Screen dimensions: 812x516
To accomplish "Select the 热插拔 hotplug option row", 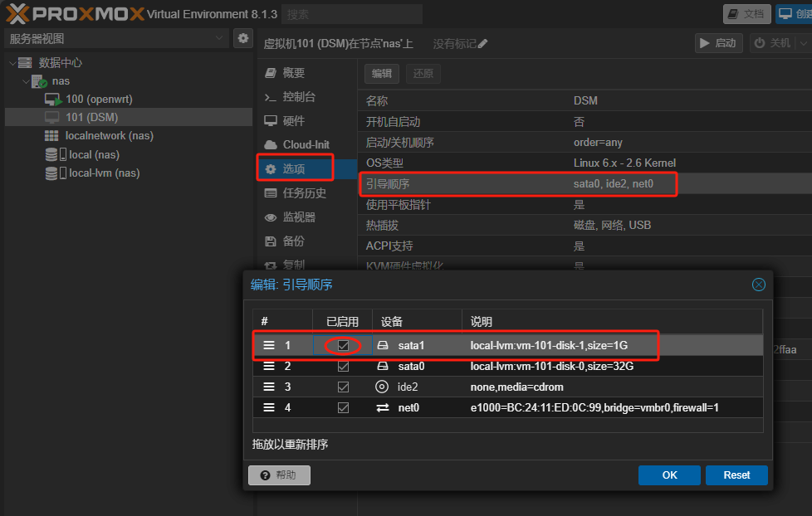I will tap(585, 225).
